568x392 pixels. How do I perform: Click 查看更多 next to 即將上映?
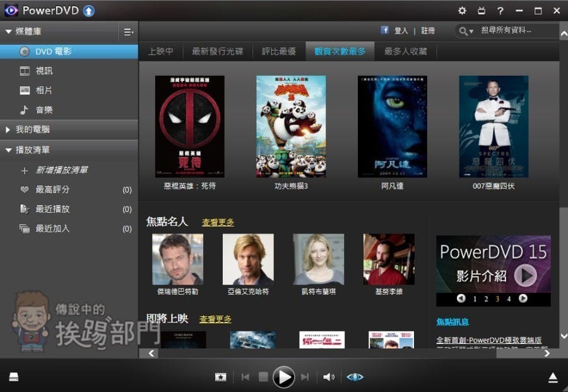pos(215,319)
